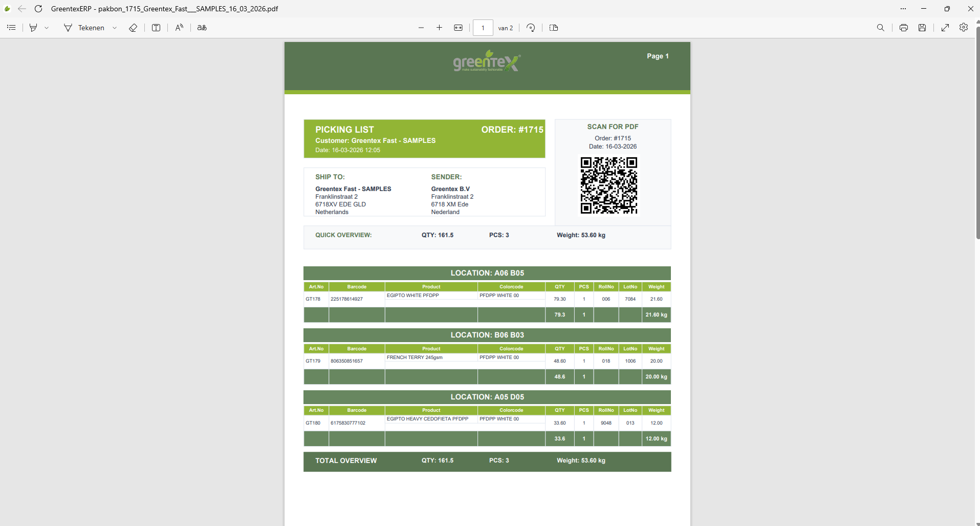Select roll number 9048 cell

[x=606, y=423]
